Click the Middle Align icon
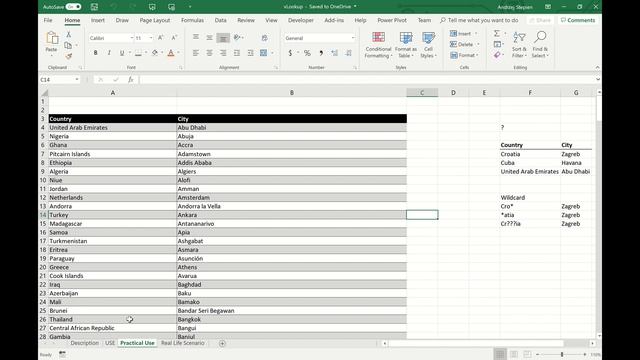The height and width of the screenshot is (360, 640). point(209,38)
